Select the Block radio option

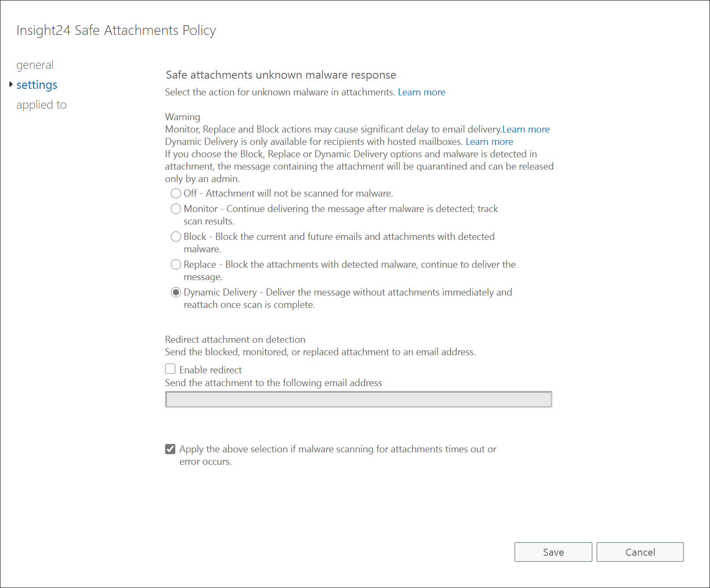click(x=176, y=237)
